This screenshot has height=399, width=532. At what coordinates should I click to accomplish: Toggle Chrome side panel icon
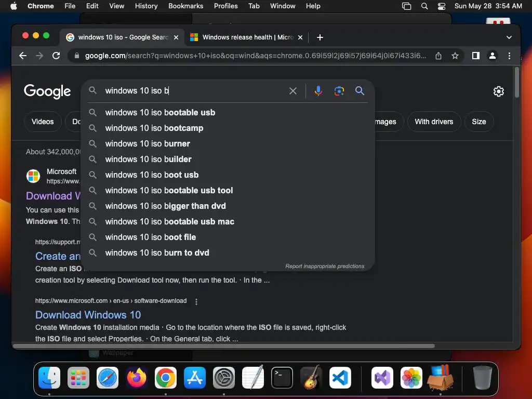[x=476, y=56]
